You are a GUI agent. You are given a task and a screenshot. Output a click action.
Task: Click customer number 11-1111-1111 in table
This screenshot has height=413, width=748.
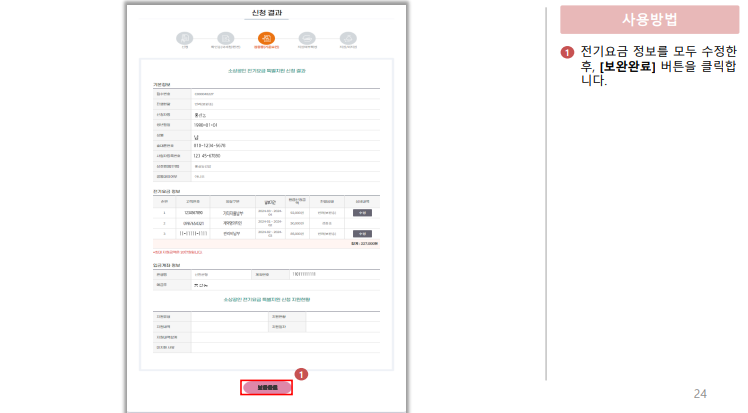[193, 234]
